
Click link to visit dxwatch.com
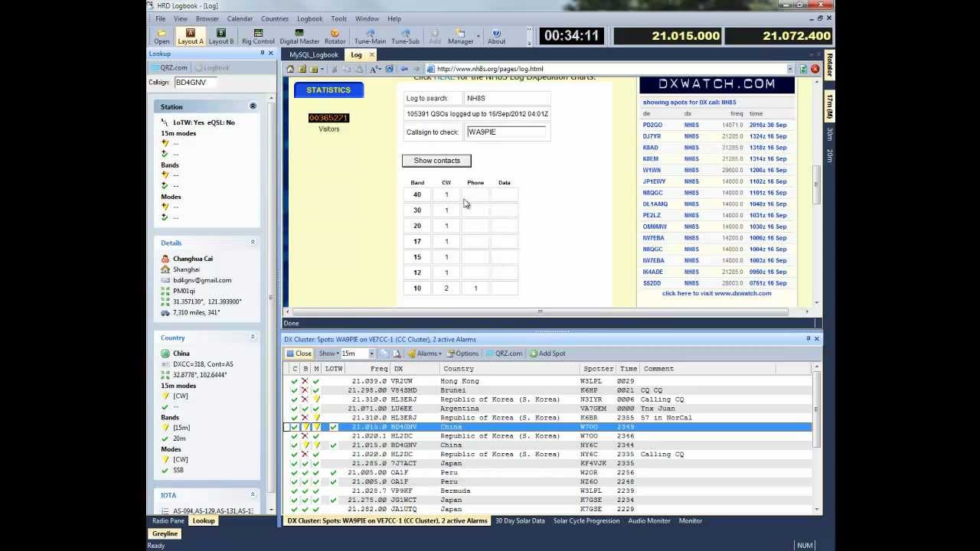717,293
